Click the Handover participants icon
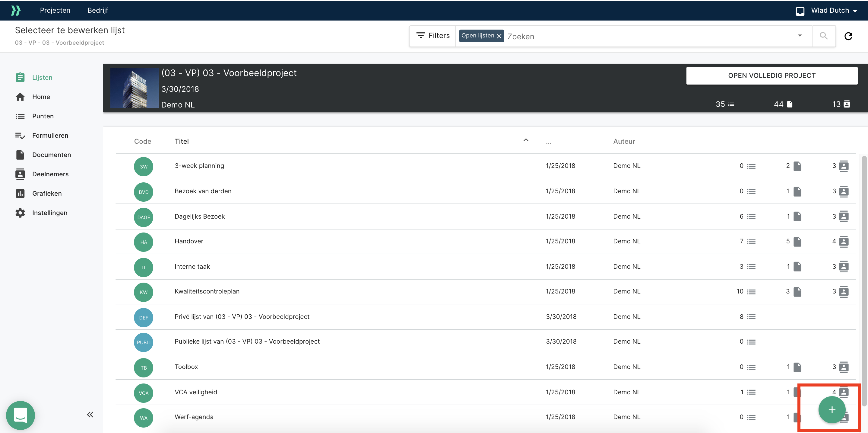868x433 pixels. [x=843, y=242]
